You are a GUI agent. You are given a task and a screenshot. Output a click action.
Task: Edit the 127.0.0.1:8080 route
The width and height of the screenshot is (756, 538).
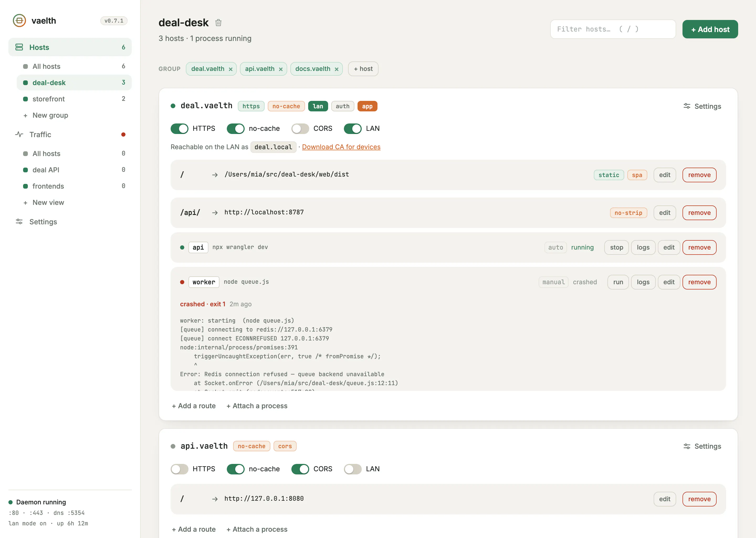tap(665, 499)
